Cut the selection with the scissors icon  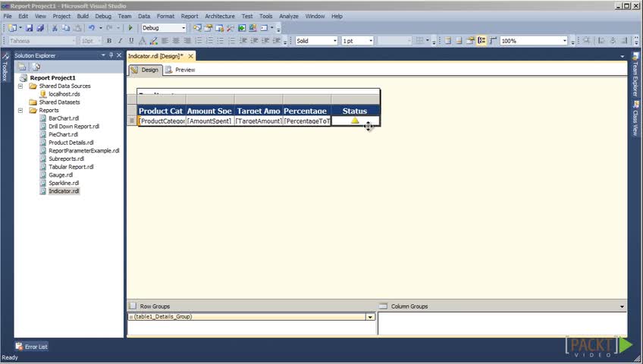[55, 28]
